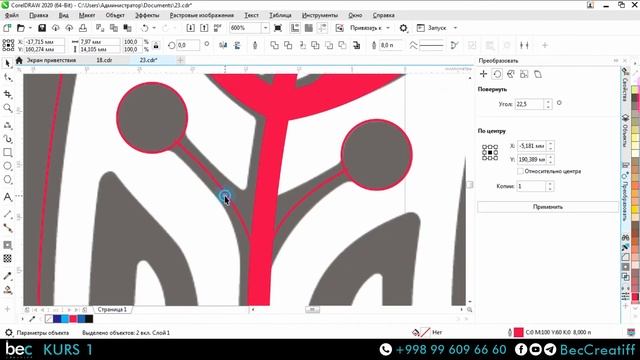The width and height of the screenshot is (640, 360).
Task: Switch to Skew tab in Transform docker
Action: (x=538, y=74)
